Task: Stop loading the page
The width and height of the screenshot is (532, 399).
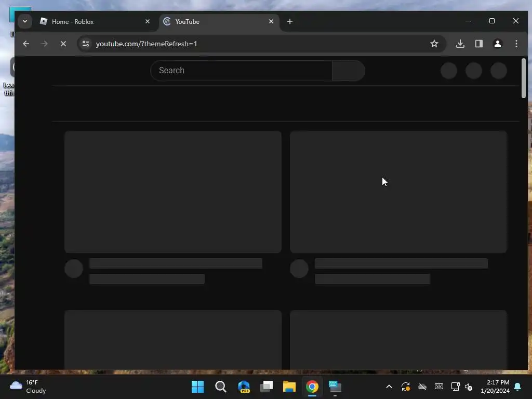Action: tap(63, 44)
